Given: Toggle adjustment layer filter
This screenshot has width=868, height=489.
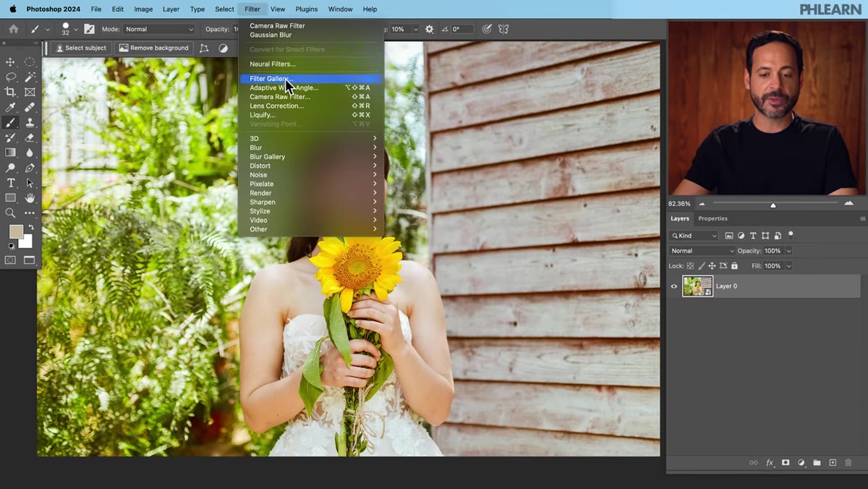Looking at the screenshot, I should click(741, 236).
